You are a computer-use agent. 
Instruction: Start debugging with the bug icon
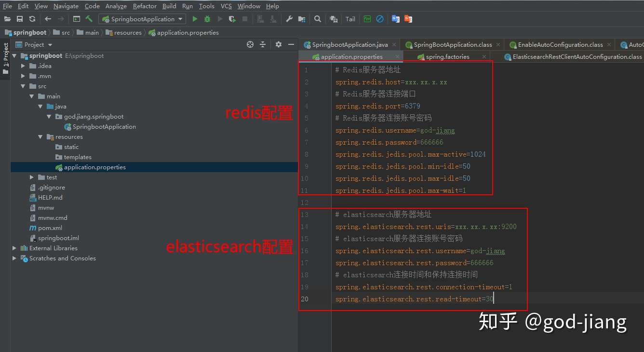point(207,19)
